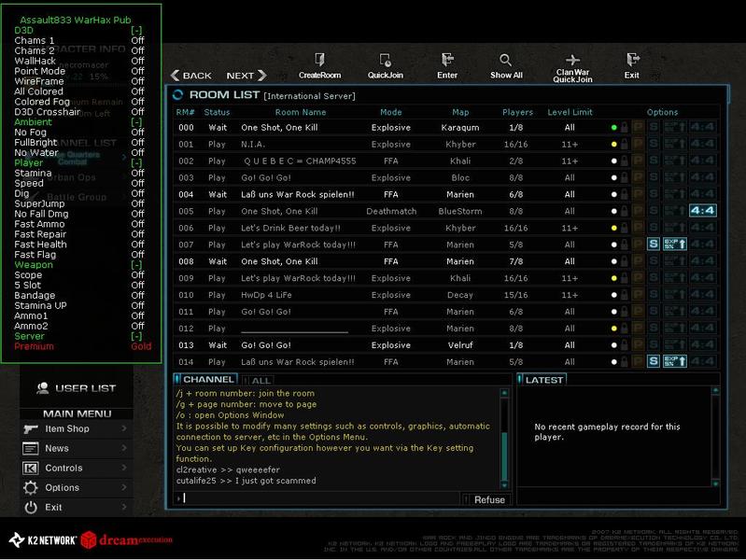The height and width of the screenshot is (560, 746).
Task: Click the chat scrollbar thumb
Action: point(504,456)
